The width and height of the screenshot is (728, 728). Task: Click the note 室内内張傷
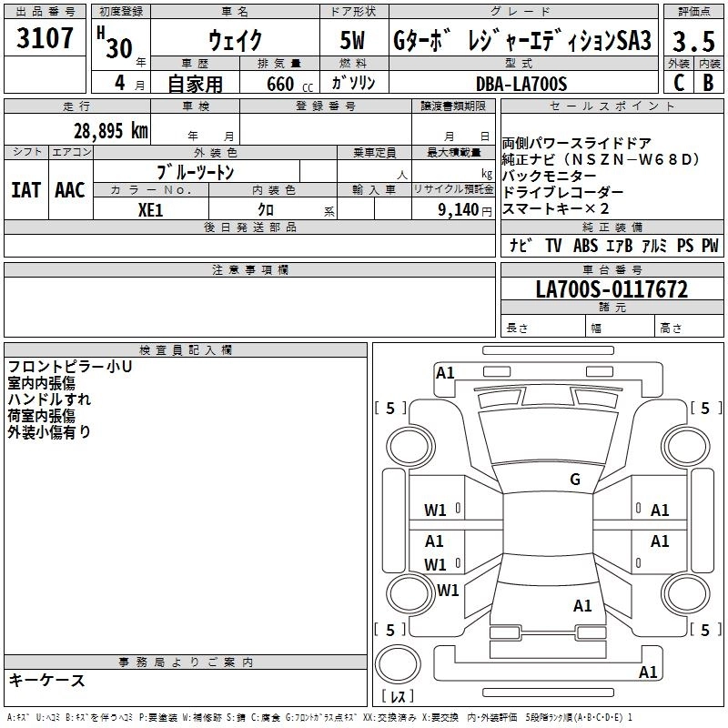click(x=41, y=383)
